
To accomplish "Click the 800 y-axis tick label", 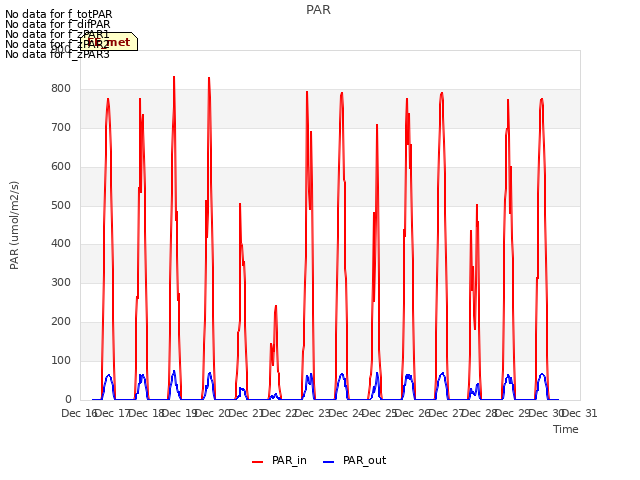I will (61, 89).
